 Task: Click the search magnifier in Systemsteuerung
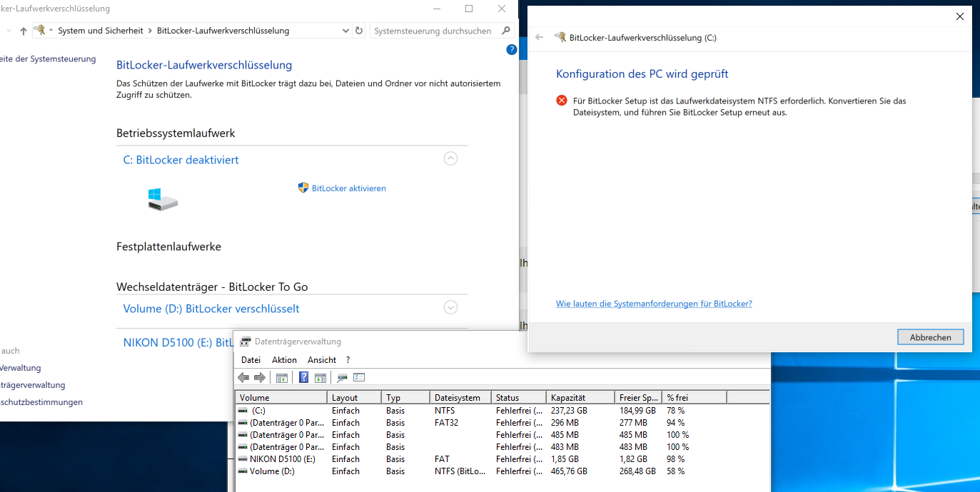[506, 31]
